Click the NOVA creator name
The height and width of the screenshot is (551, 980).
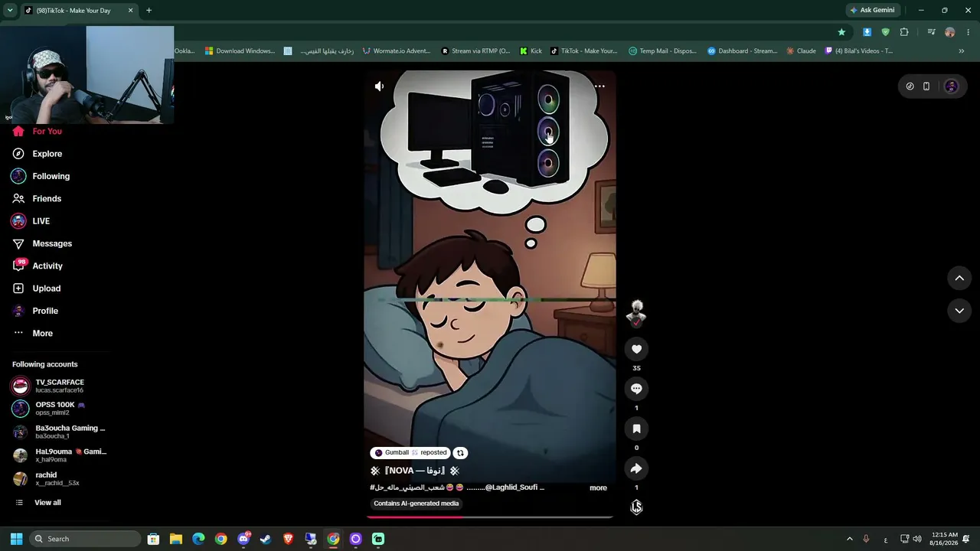click(414, 471)
